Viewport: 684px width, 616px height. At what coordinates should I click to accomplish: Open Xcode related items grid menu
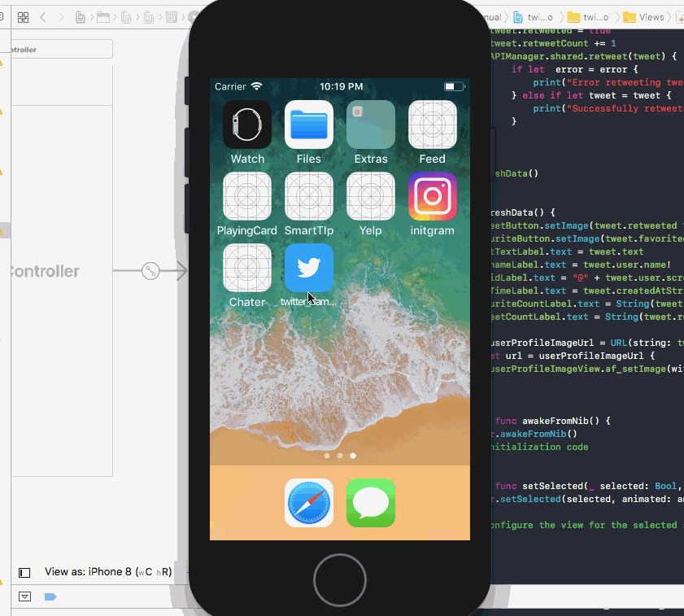click(23, 17)
